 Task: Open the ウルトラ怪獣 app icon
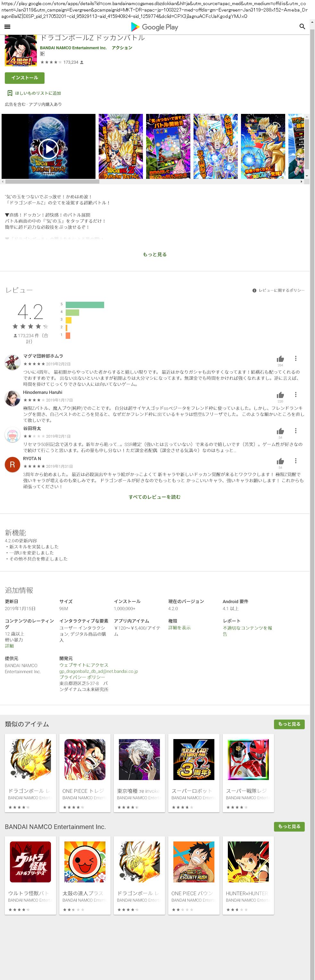(x=30, y=862)
